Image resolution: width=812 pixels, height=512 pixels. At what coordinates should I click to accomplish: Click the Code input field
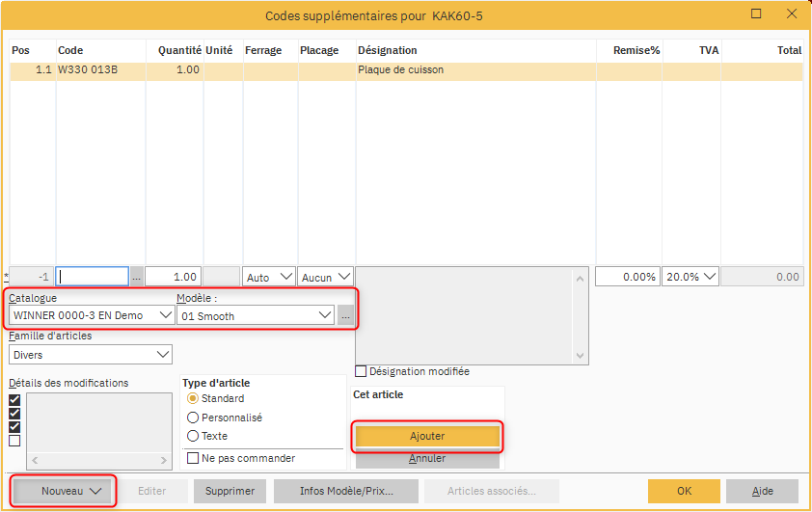(92, 277)
